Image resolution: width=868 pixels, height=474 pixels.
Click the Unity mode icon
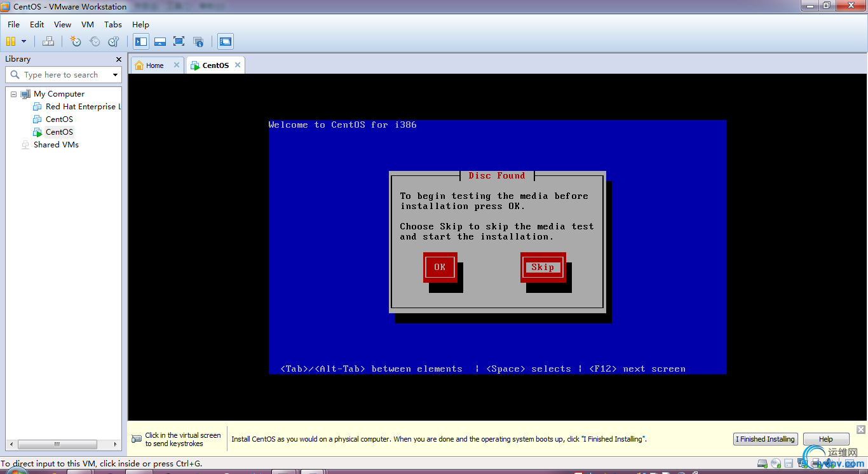pos(198,41)
